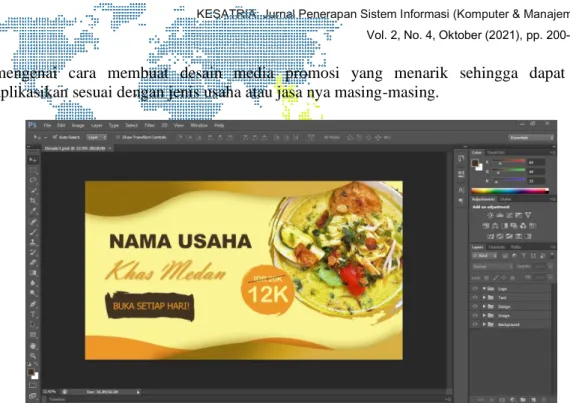Switch to the Swatches tab
Viewport: 570px width, 403px height.
(496, 153)
